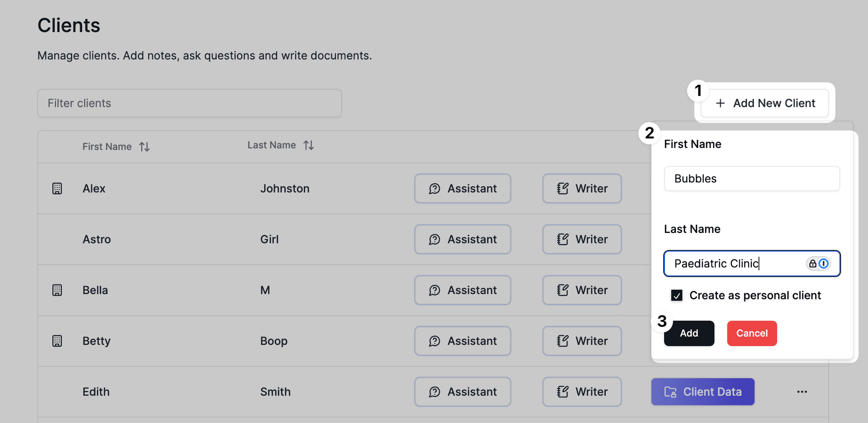Image resolution: width=868 pixels, height=423 pixels.
Task: Sort clients by Last Name arrows
Action: [308, 145]
